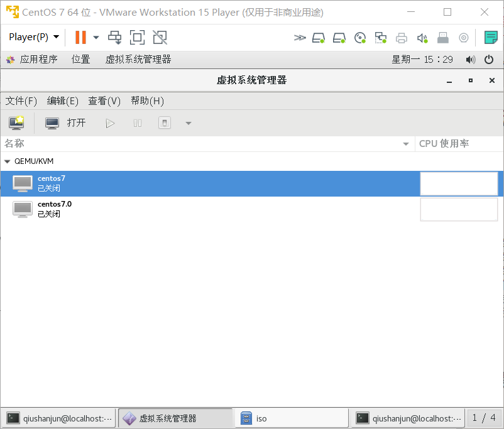Image resolution: width=504 pixels, height=429 pixels.
Task: Pause the virtual machine
Action: (137, 122)
